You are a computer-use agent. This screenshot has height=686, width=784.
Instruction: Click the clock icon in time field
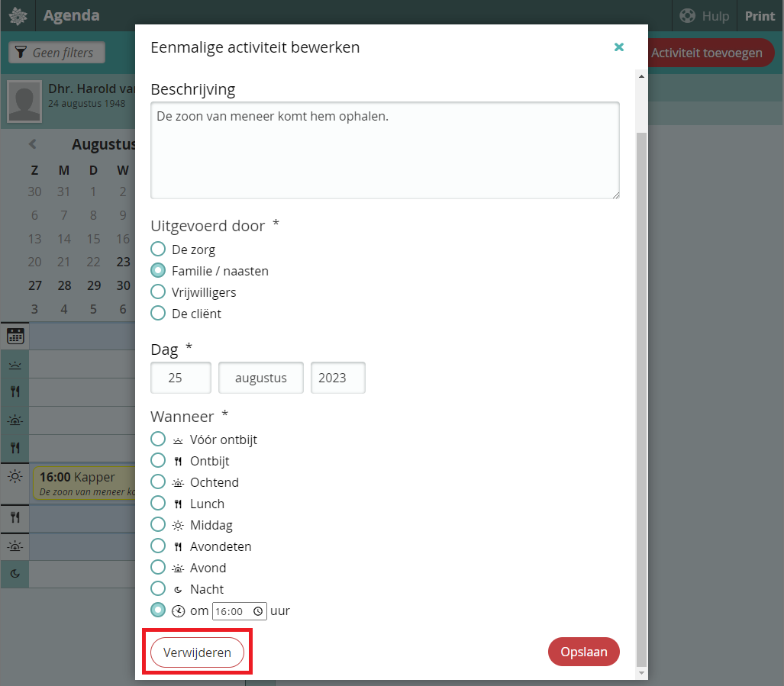click(x=259, y=611)
